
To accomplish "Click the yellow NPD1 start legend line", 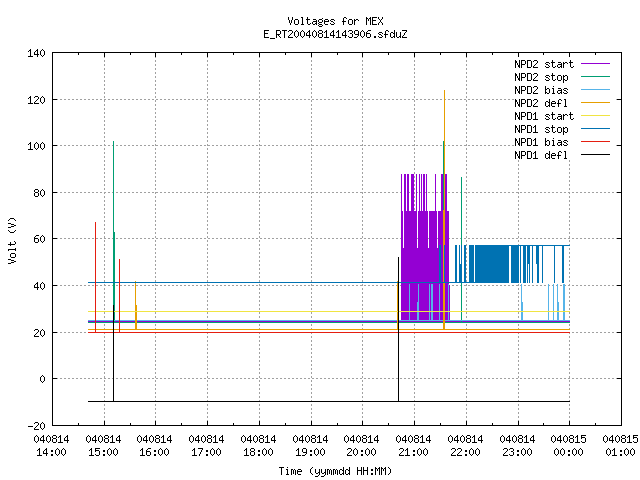I will [596, 116].
